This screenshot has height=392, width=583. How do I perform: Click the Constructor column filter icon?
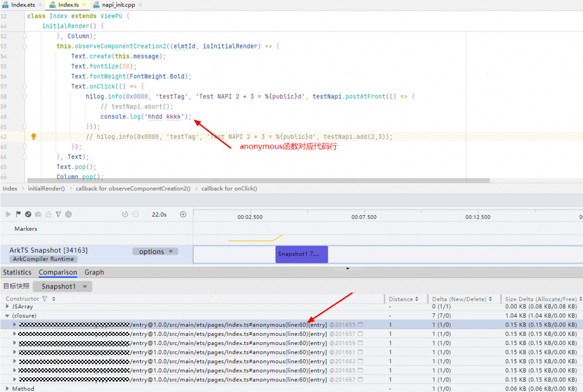[x=44, y=299]
